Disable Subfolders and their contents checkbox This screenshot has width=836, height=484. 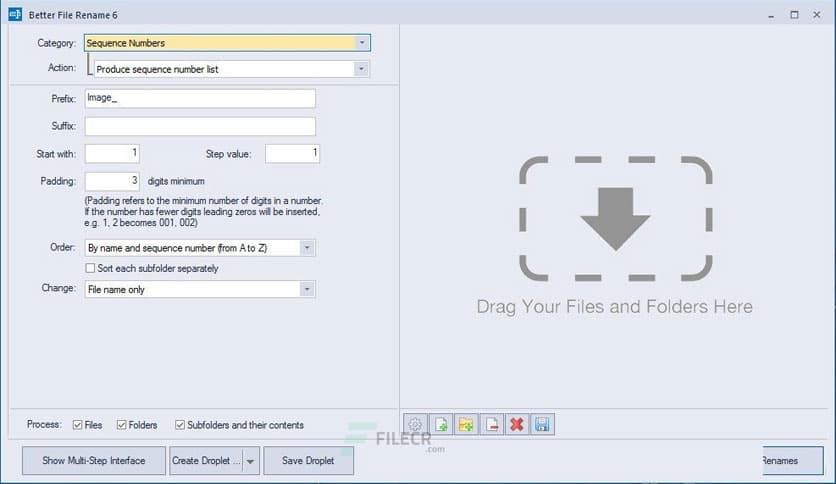click(x=180, y=425)
